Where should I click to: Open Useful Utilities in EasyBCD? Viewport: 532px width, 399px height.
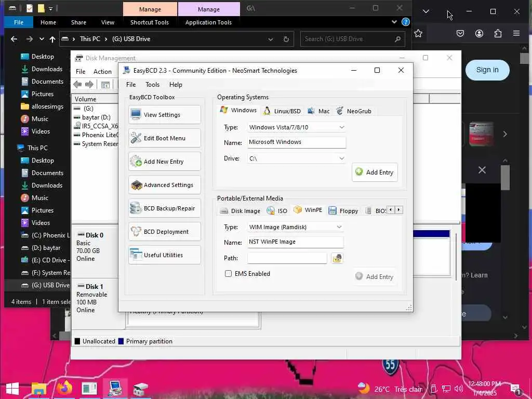[x=165, y=255]
